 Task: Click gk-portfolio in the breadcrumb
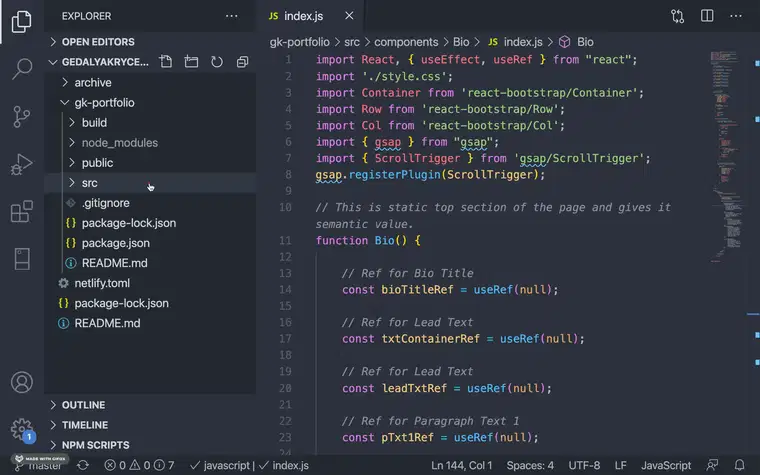[300, 42]
